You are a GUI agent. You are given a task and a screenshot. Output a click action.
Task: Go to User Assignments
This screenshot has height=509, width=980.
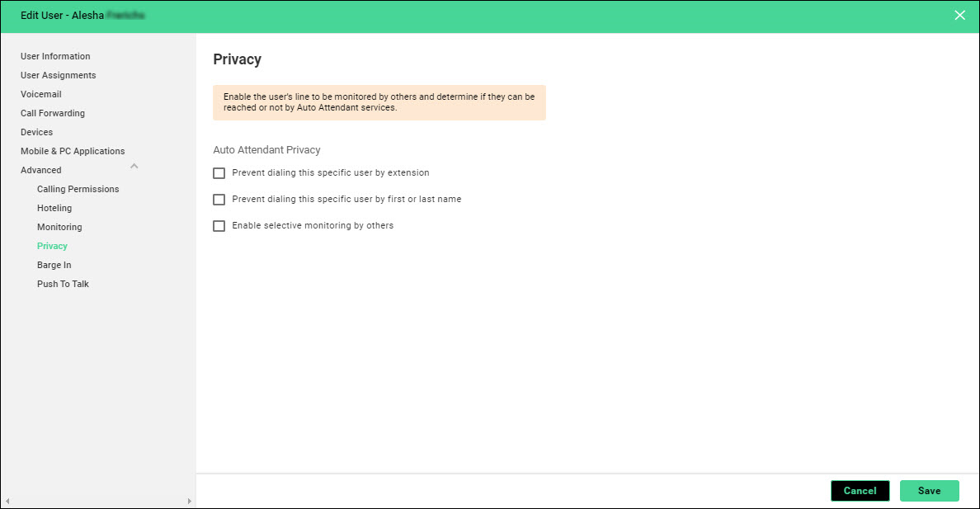coord(58,75)
